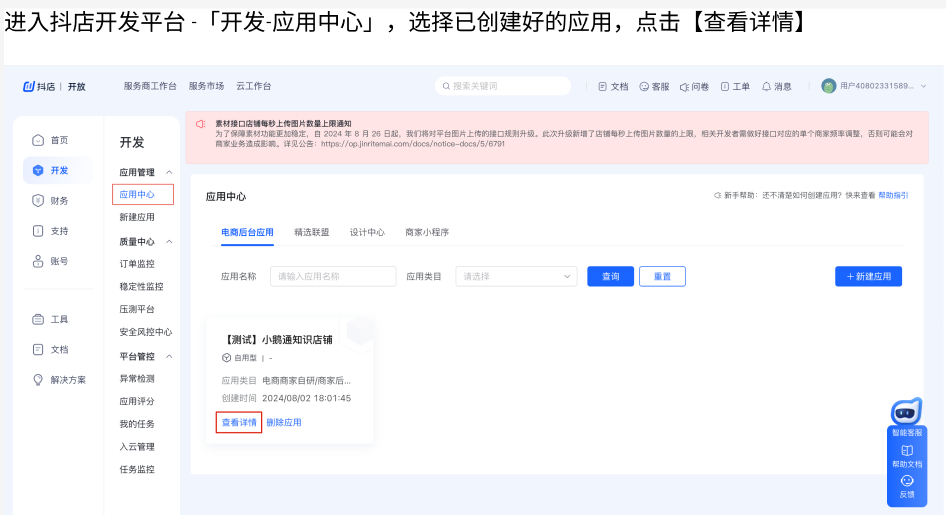Open 文档 in the left sidebar
The width and height of the screenshot is (946, 515).
[50, 349]
